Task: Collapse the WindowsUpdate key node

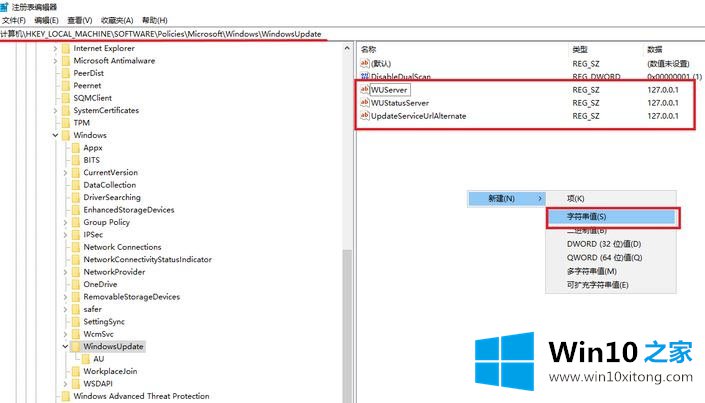Action: click(65, 347)
